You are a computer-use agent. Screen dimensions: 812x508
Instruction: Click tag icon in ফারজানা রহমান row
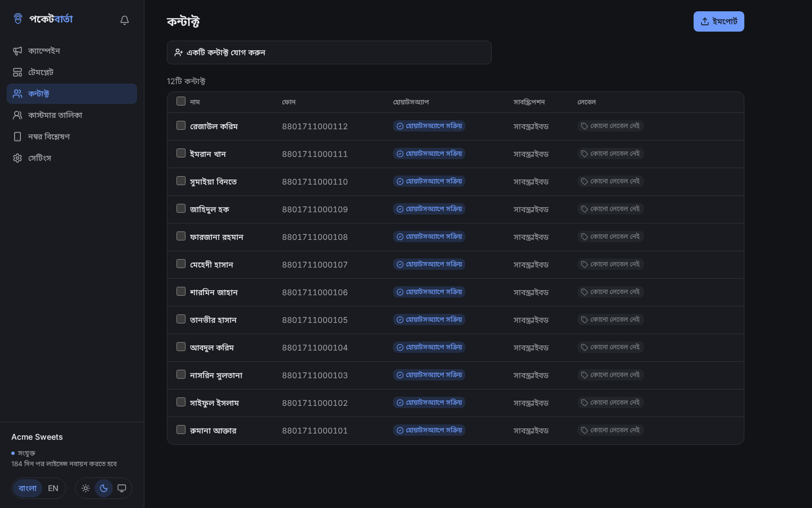[584, 237]
